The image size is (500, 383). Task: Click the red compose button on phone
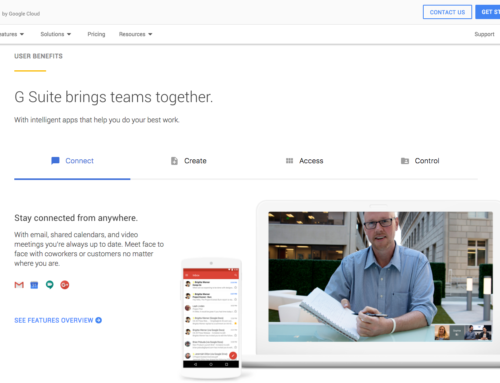[x=233, y=356]
